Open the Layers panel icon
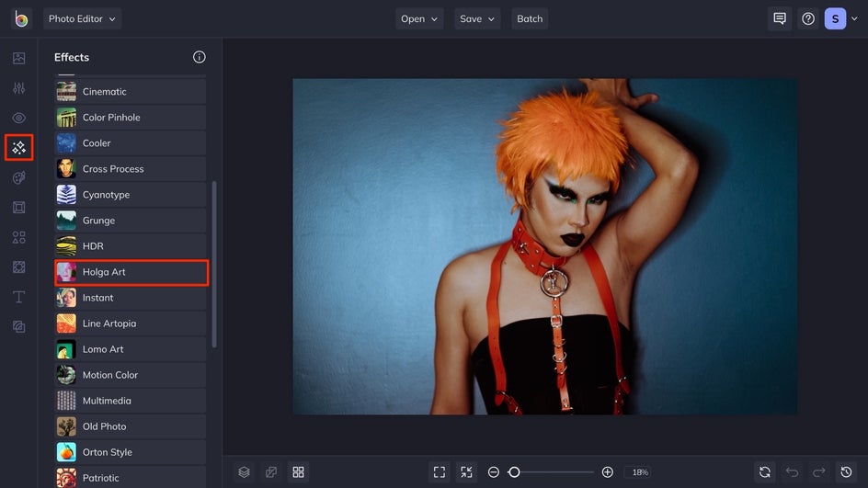Image resolution: width=868 pixels, height=488 pixels. tap(245, 472)
